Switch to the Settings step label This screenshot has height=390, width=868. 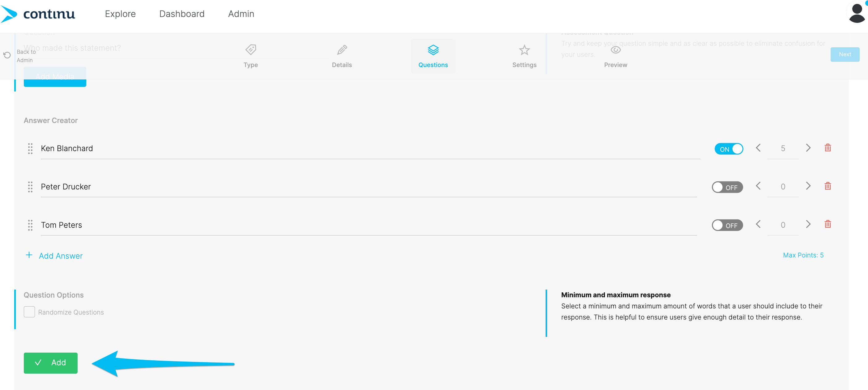point(524,65)
